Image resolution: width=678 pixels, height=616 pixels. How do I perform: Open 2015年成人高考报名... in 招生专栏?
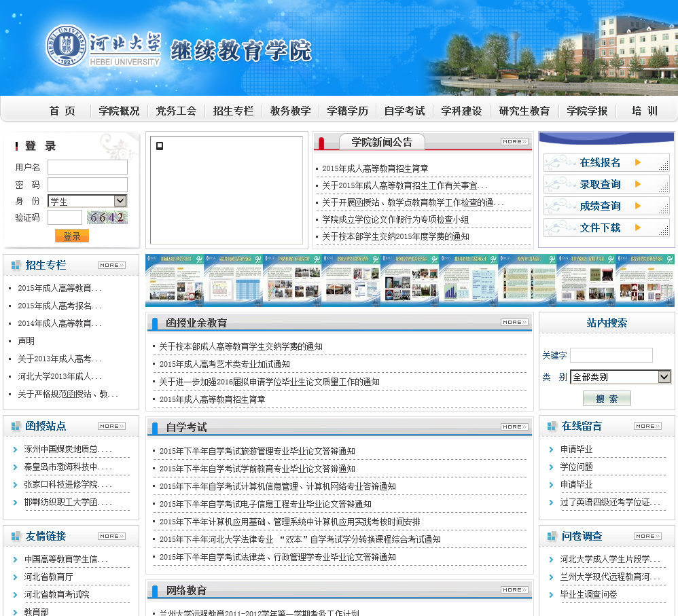coord(60,306)
